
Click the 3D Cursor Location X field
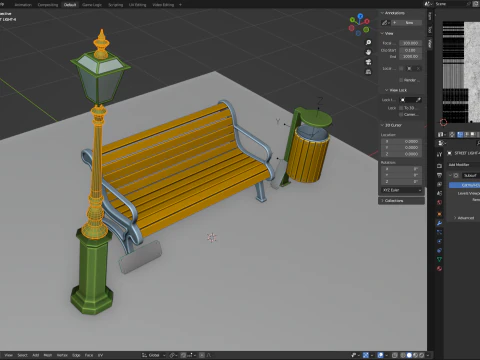(402, 141)
